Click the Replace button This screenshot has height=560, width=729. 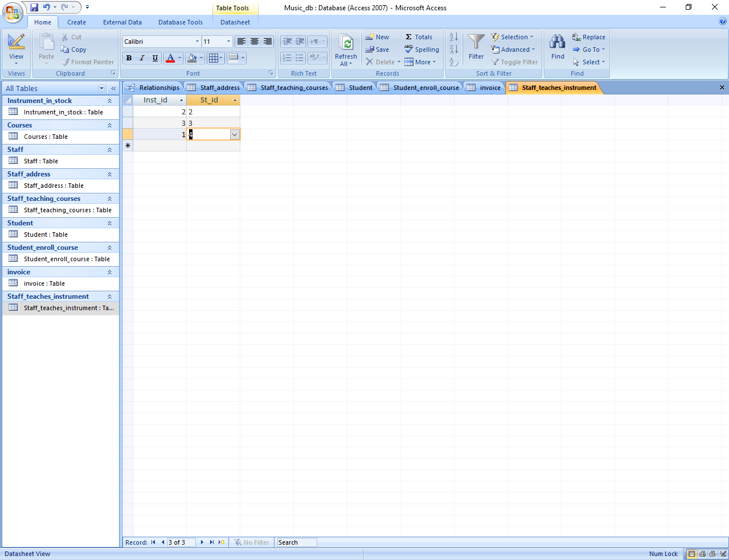click(x=589, y=37)
